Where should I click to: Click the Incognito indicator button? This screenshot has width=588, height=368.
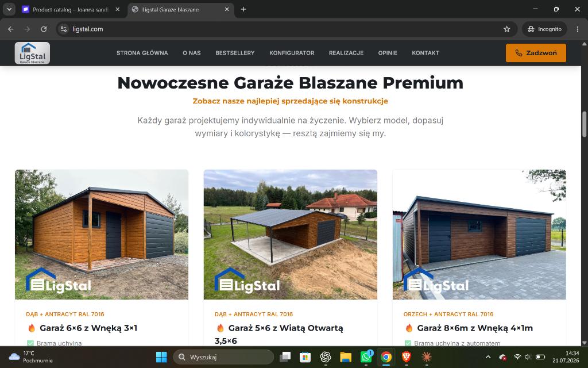(x=544, y=29)
